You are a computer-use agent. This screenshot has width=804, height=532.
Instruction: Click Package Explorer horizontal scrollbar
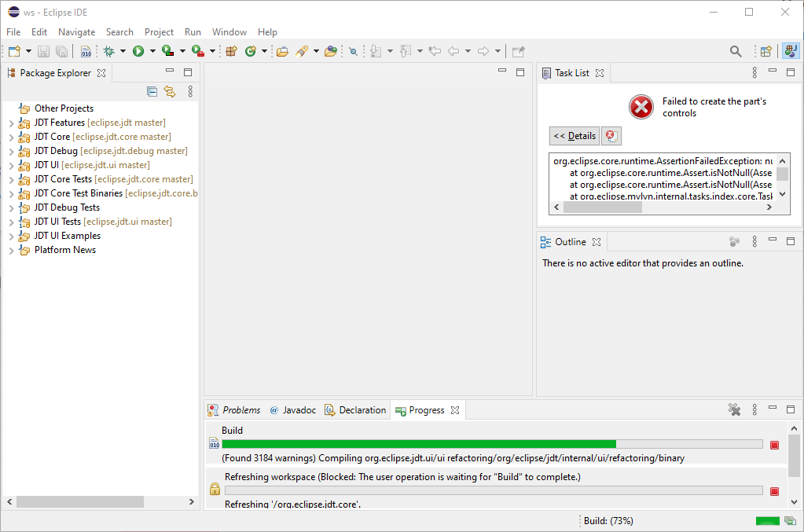pos(80,502)
